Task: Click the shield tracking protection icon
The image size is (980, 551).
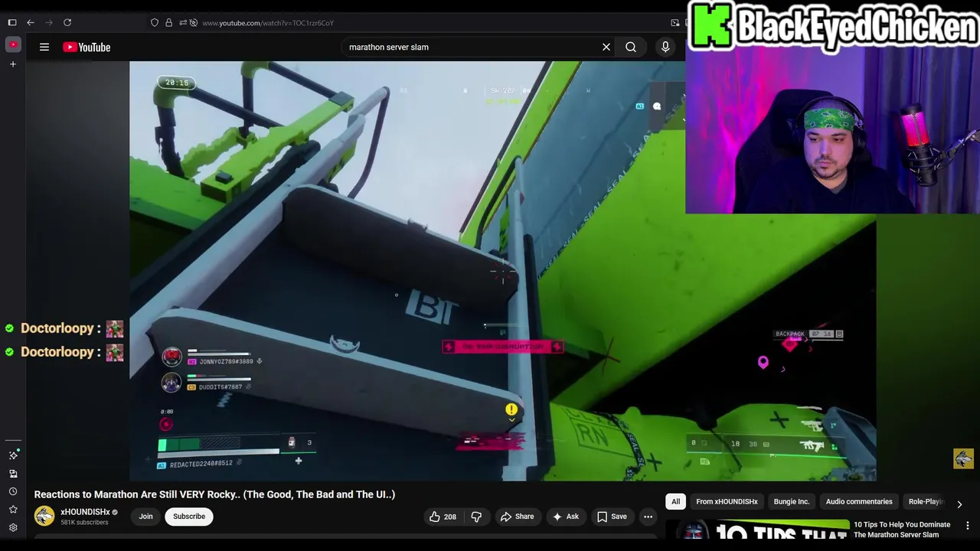Action: click(155, 23)
